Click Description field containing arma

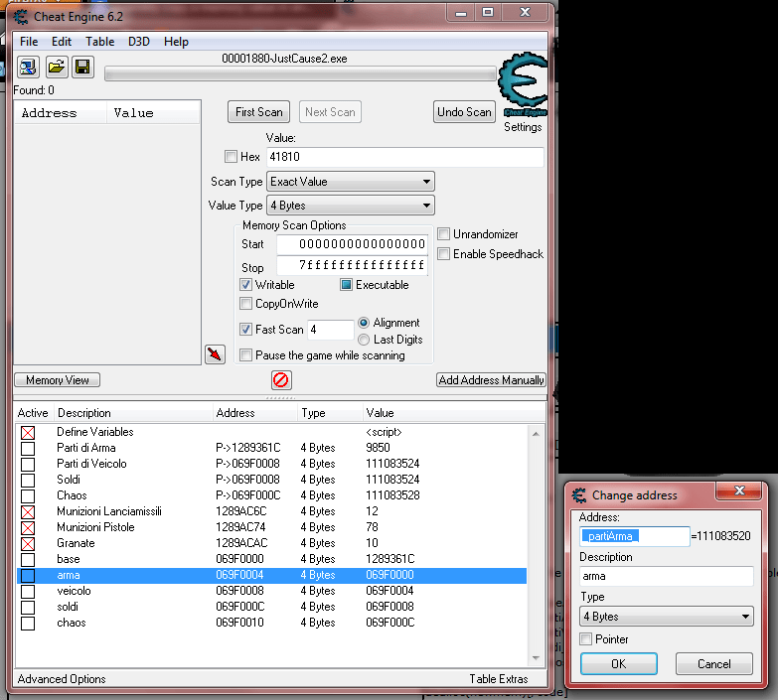point(667,576)
